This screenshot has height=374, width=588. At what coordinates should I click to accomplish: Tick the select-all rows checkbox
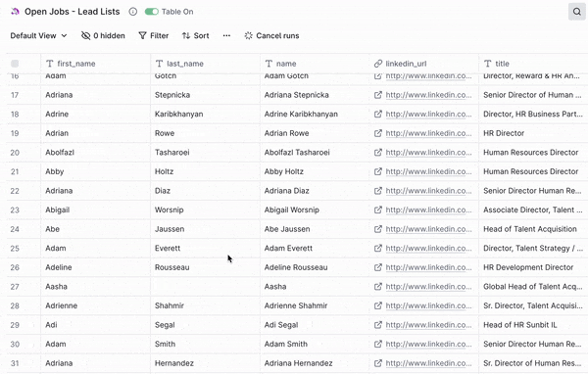[x=15, y=64]
